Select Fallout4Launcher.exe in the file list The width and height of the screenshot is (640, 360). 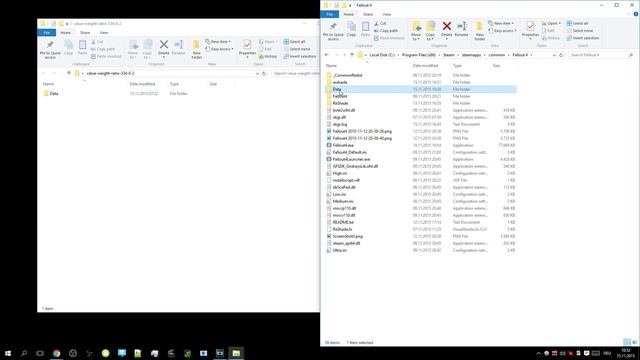(x=351, y=159)
